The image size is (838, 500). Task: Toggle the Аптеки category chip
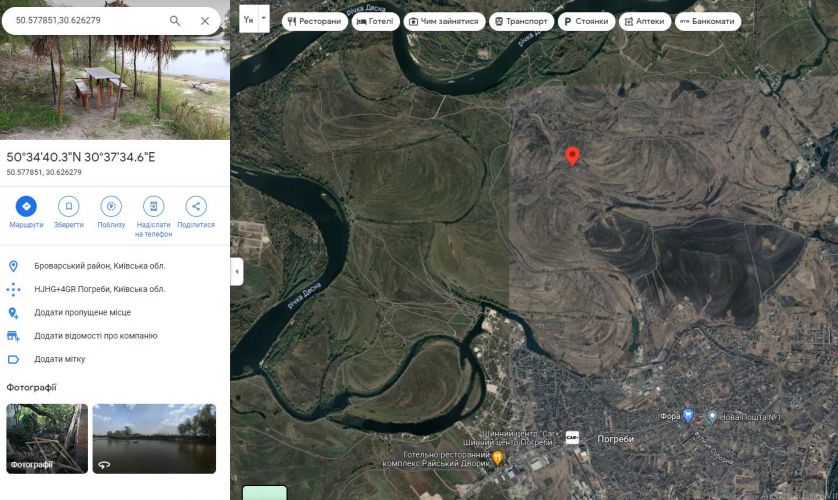point(644,21)
